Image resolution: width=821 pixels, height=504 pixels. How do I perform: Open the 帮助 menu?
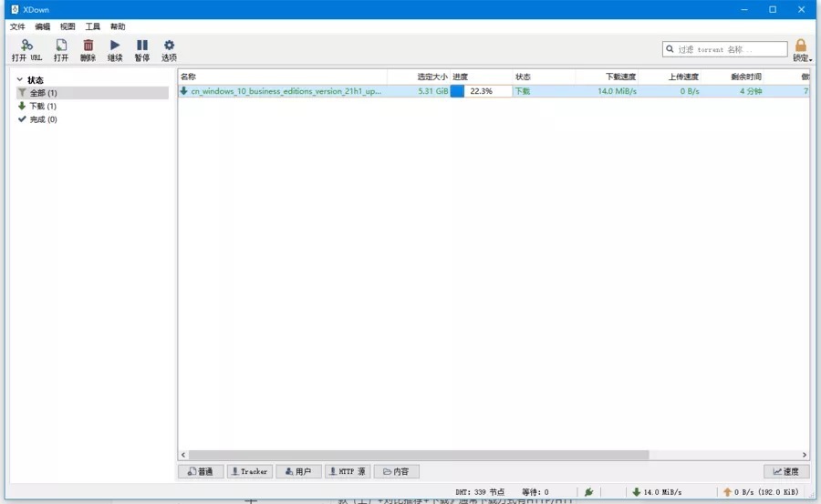(118, 26)
